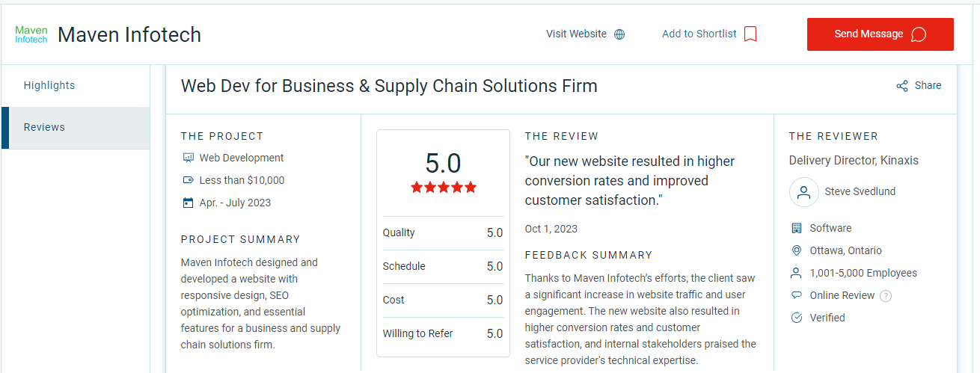Click the calendar icon by Apr. - July 2023
This screenshot has width=980, height=373.
(188, 203)
